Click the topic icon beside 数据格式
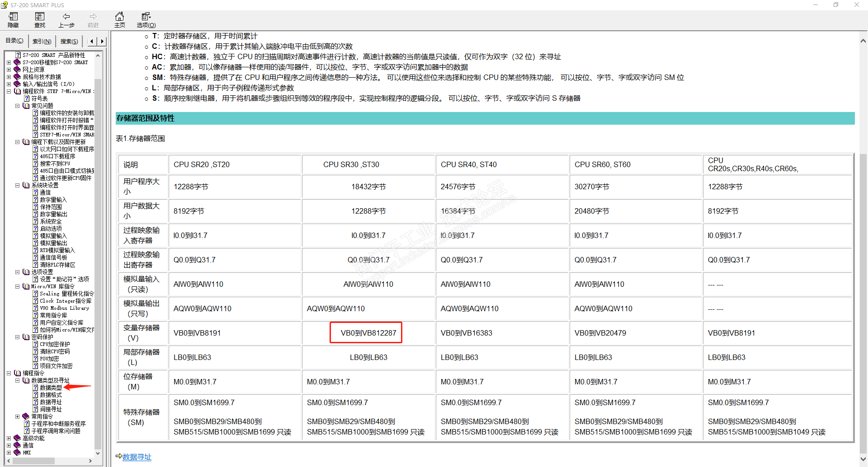Image resolution: width=868 pixels, height=467 pixels. pyautogui.click(x=35, y=395)
